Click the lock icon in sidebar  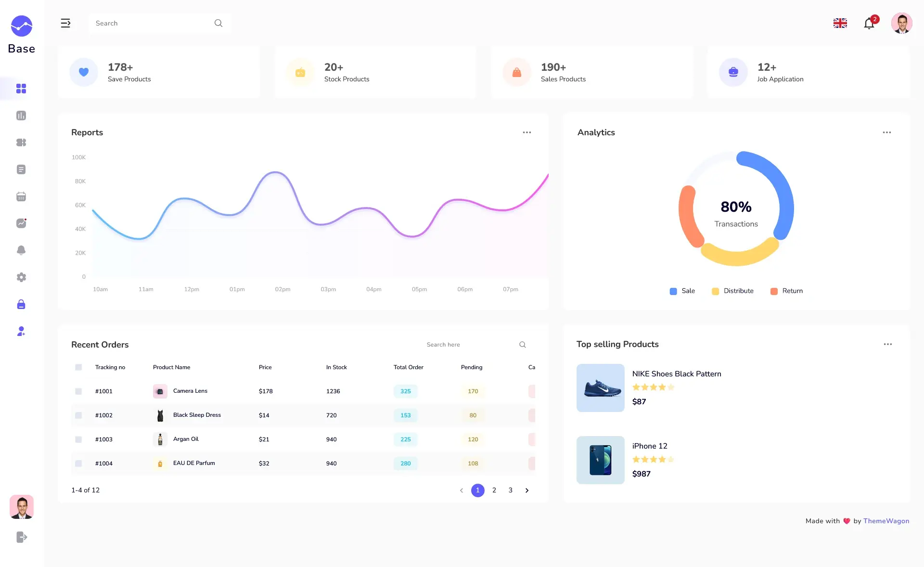[21, 304]
